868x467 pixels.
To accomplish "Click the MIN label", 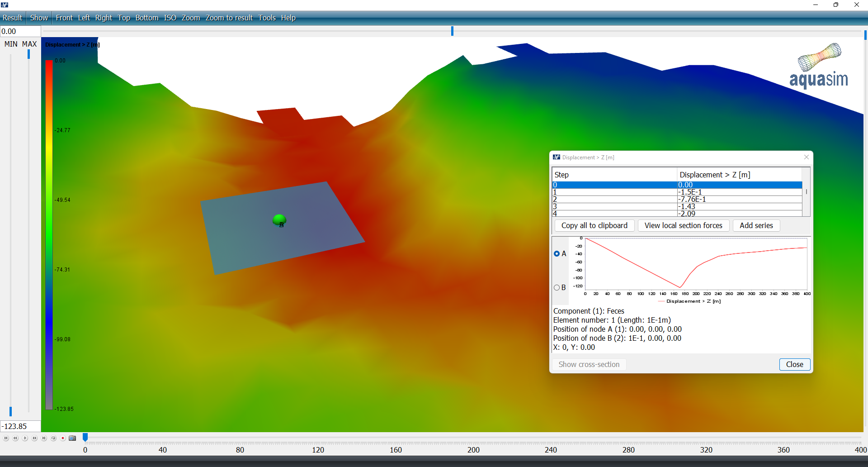I will coord(11,44).
